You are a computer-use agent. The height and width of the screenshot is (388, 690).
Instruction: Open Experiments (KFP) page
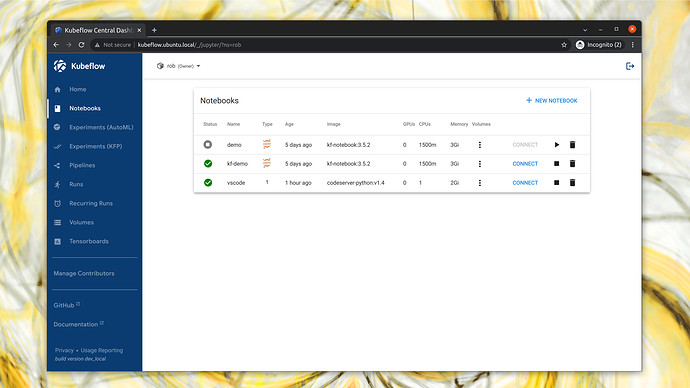[95, 146]
